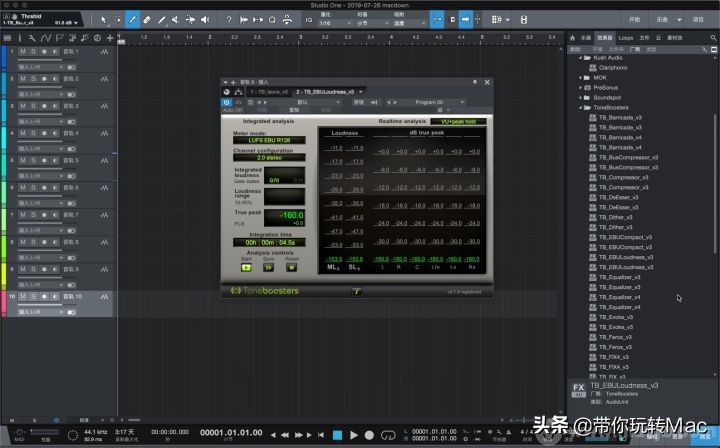Image resolution: width=720 pixels, height=448 pixels.
Task: Select the Paint (pencil) tool
Action: pos(132,20)
